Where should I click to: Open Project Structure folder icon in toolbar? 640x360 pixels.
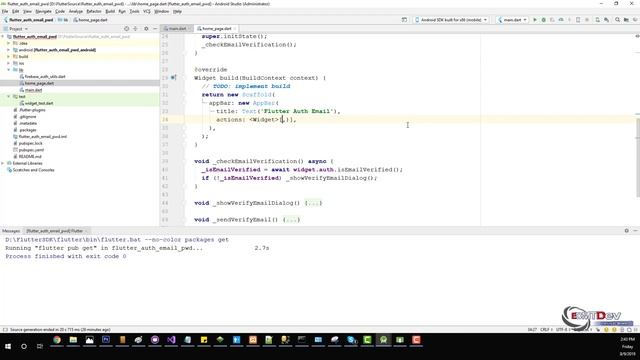[x=626, y=20]
